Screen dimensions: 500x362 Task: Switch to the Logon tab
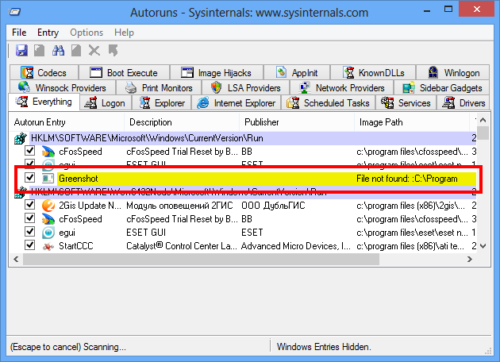tap(105, 103)
